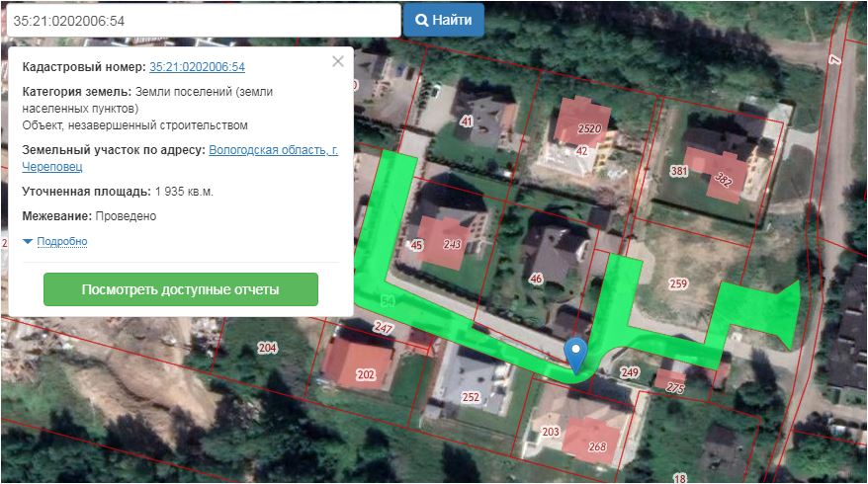Select parcel labeled 249 on map
Viewport: 868px width, 484px height.
630,371
